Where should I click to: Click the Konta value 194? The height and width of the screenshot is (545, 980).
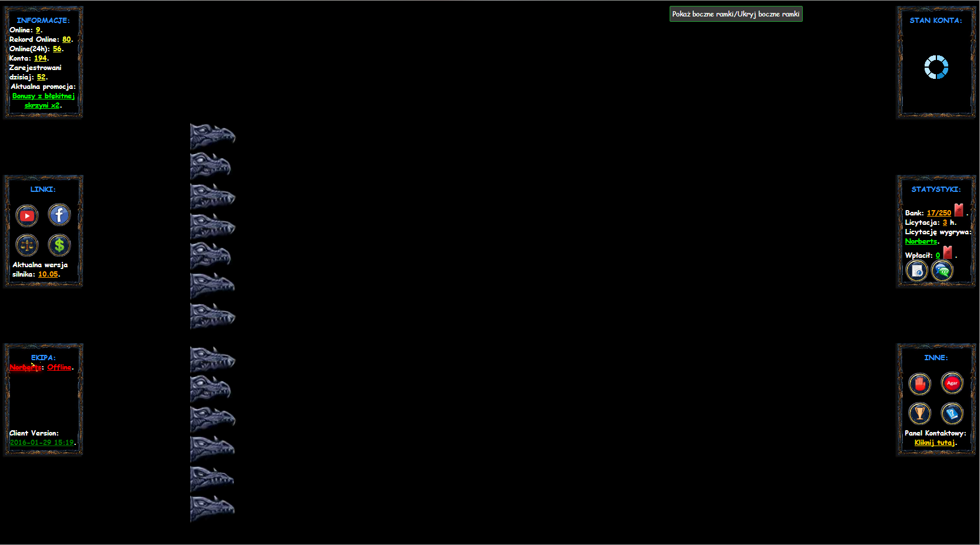pyautogui.click(x=40, y=58)
